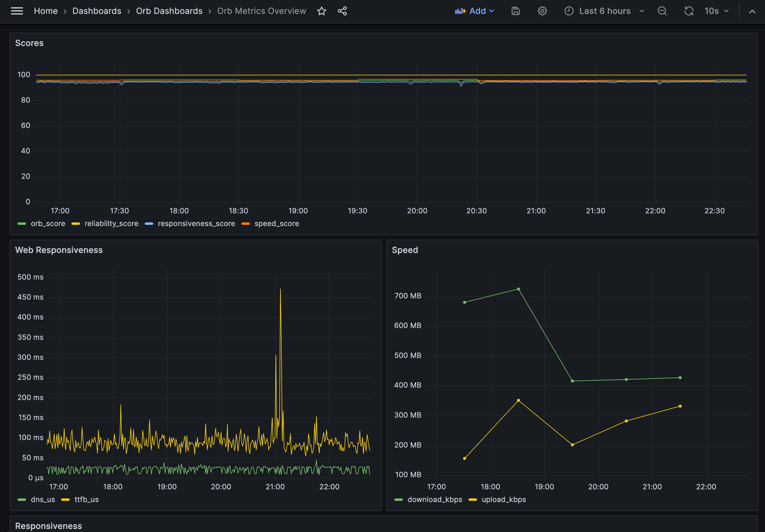Toggle visibility of the orb_score series
Viewport: 765px width, 532px height.
tap(48, 223)
